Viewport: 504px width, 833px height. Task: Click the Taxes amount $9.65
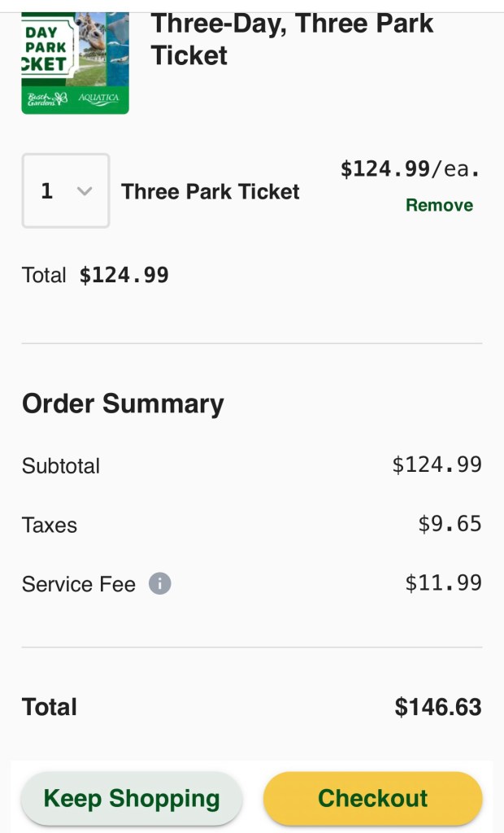point(450,524)
